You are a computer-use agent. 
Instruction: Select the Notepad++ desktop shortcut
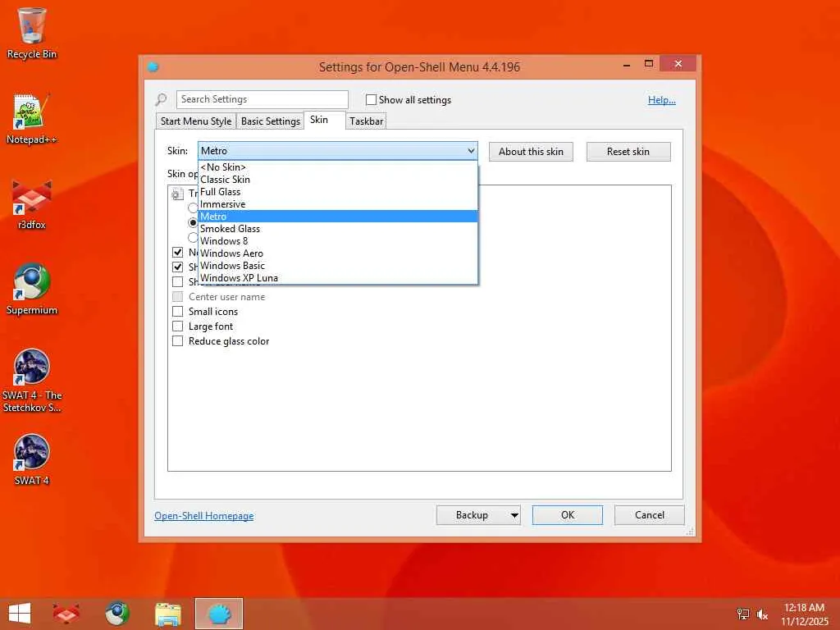[32, 118]
